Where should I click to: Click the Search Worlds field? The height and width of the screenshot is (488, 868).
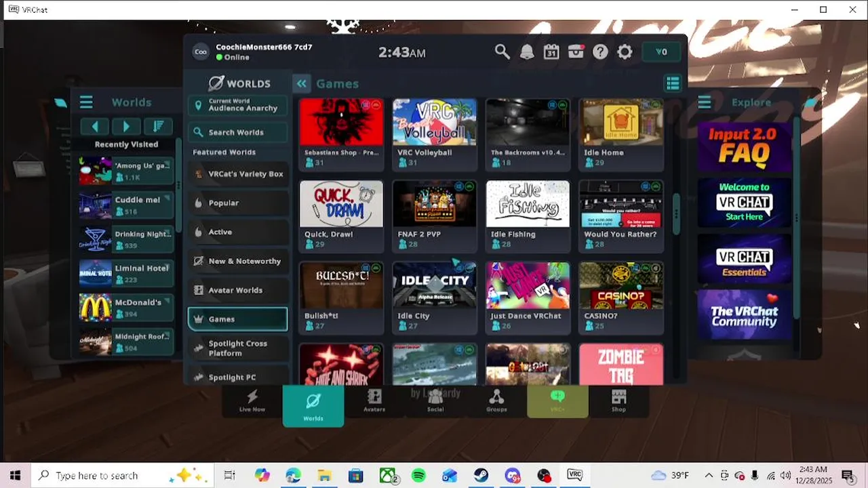(237, 132)
